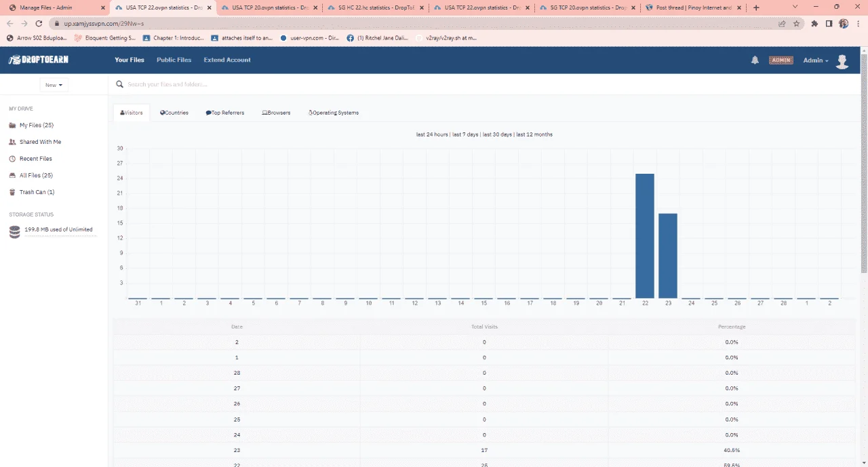Click the user avatar icon
Viewport: 868px width, 467px height.
click(x=842, y=61)
